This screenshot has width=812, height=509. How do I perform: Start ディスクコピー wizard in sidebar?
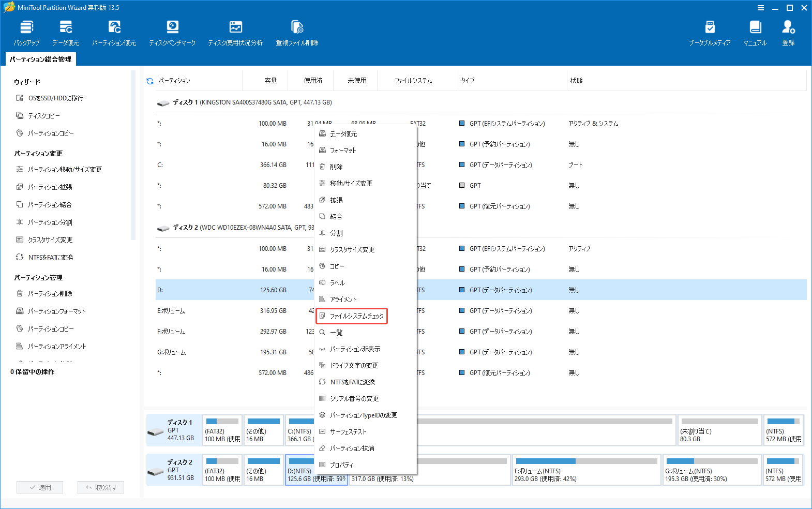click(x=38, y=115)
